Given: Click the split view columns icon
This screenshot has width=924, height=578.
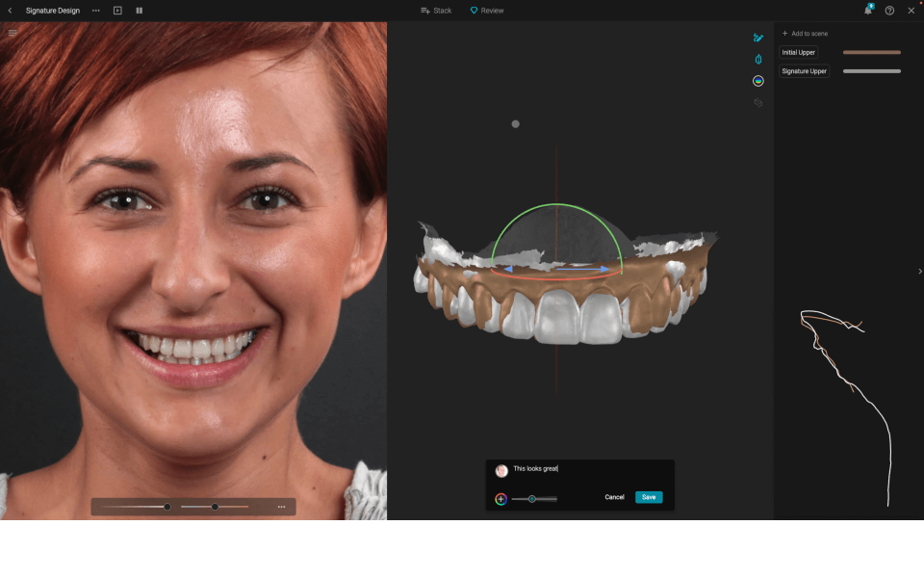Looking at the screenshot, I should 140,11.
